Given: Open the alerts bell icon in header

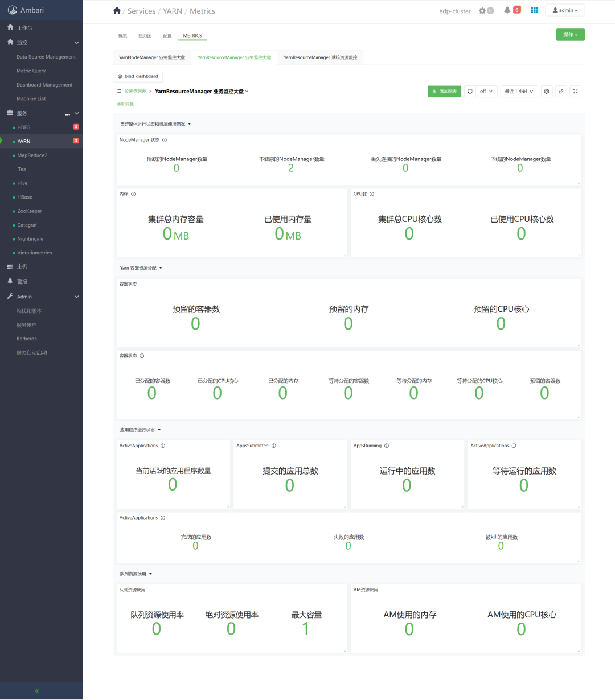Looking at the screenshot, I should (x=507, y=10).
